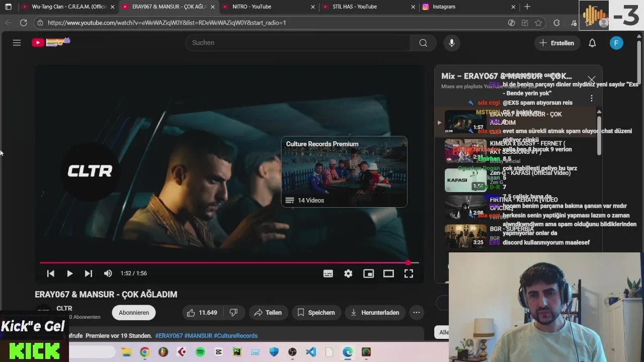Skip to the next video

tap(89, 274)
